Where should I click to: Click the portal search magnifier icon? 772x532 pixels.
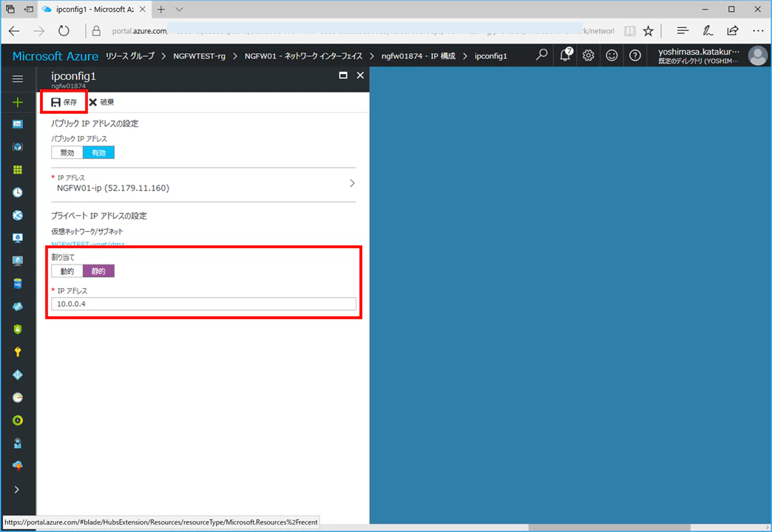pos(541,55)
